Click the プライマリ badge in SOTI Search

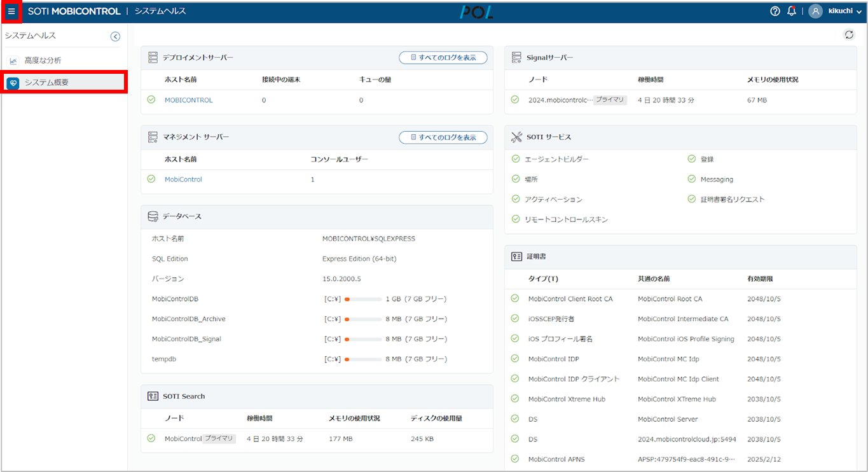219,439
